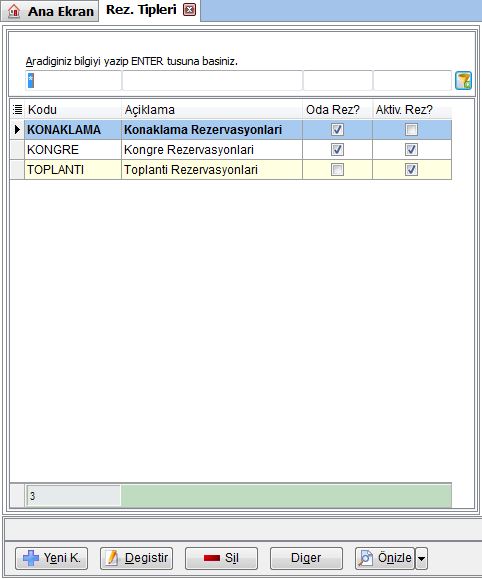The height and width of the screenshot is (579, 482).
Task: Toggle Aktiv. Rez checkbox for KONGRE
Action: click(x=411, y=150)
